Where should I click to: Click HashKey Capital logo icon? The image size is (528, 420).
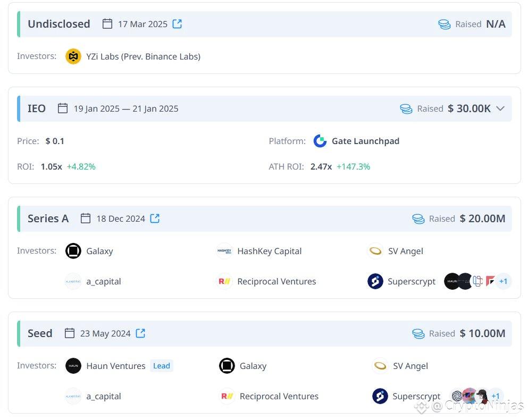point(224,251)
